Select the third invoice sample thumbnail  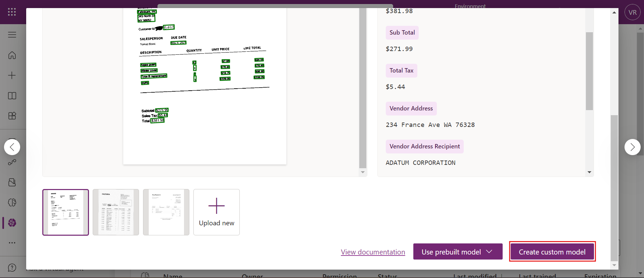[x=166, y=212]
